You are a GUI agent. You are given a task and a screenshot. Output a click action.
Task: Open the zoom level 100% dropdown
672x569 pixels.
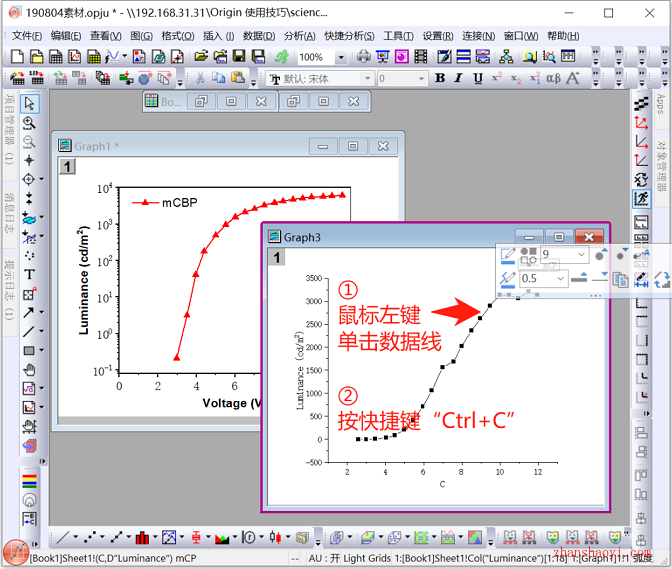click(341, 57)
